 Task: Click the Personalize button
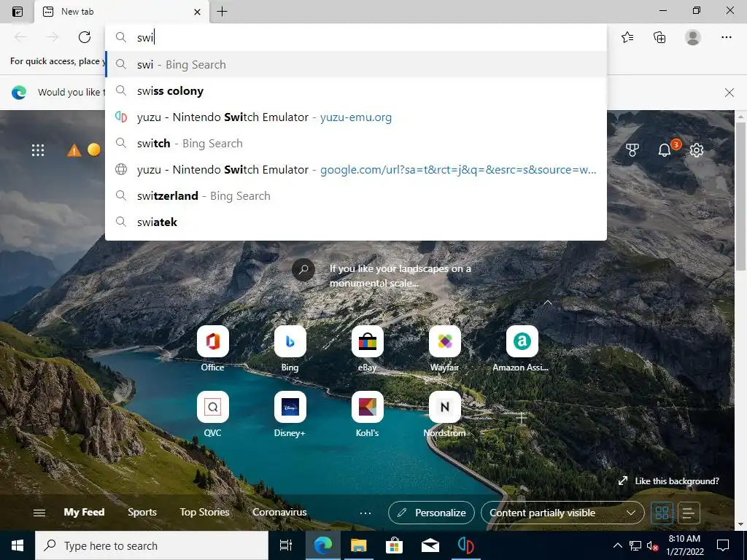[x=431, y=513]
